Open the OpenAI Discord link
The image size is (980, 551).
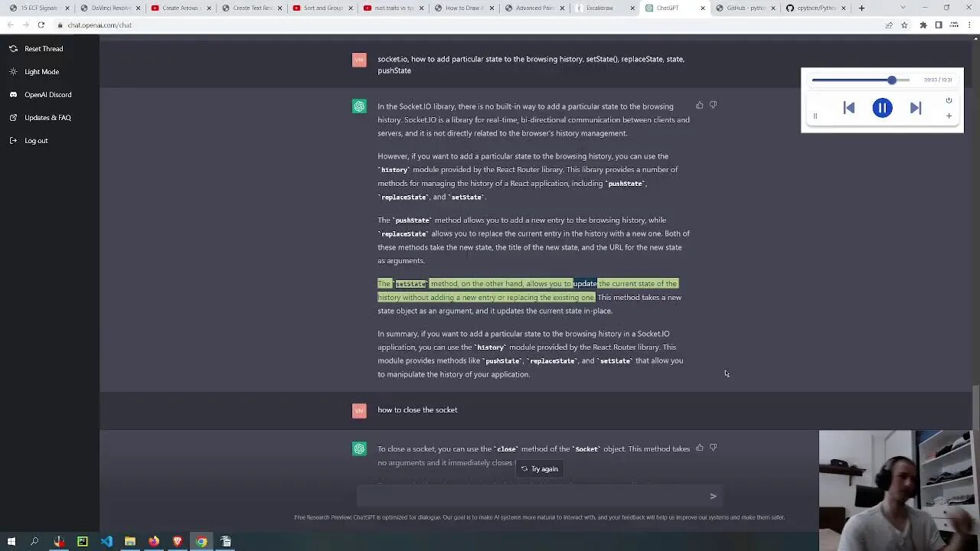pos(47,95)
